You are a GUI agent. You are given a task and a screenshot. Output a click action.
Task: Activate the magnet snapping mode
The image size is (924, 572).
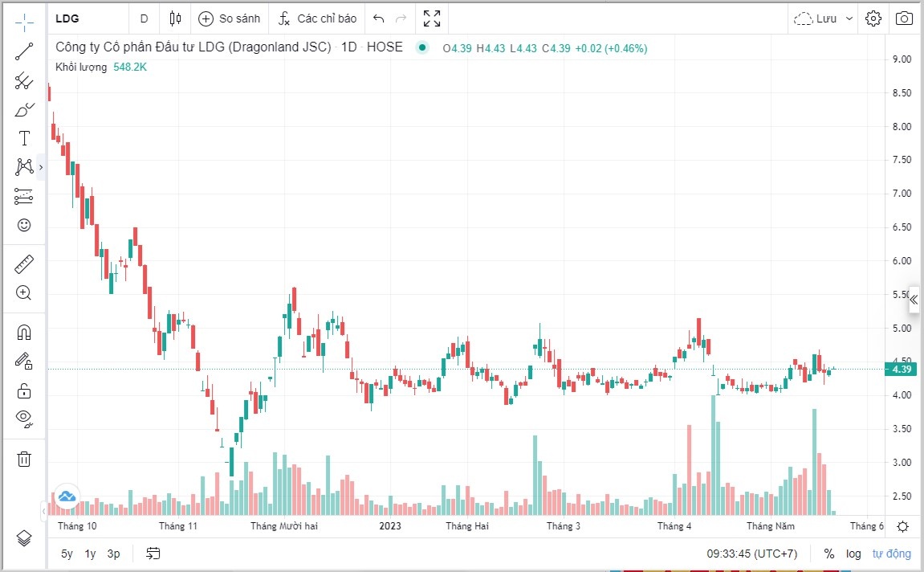24,332
